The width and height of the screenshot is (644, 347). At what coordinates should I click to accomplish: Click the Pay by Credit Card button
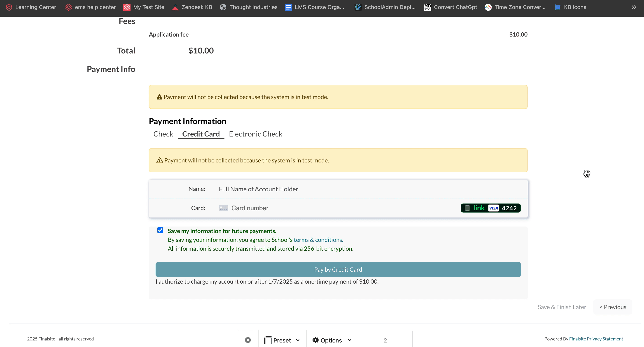[338, 269]
